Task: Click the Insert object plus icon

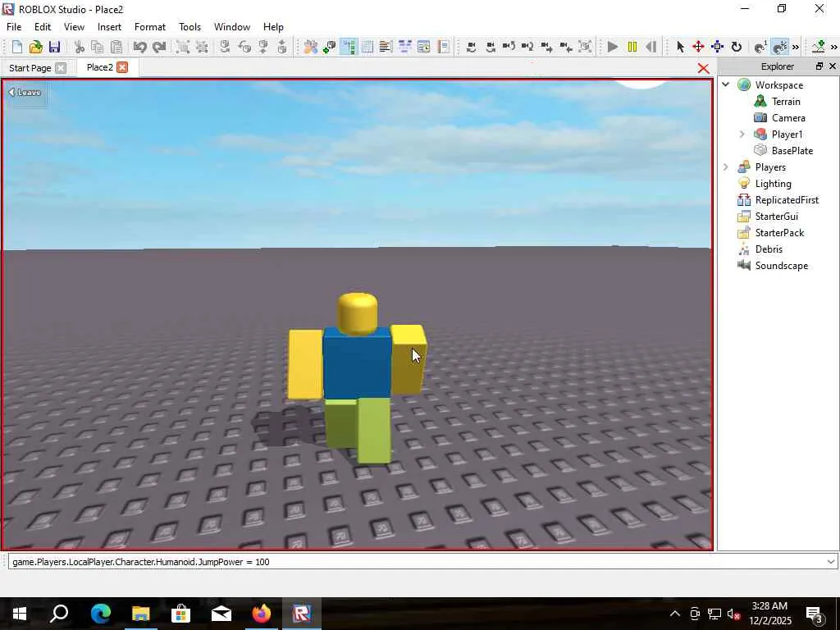Action: pos(329,47)
